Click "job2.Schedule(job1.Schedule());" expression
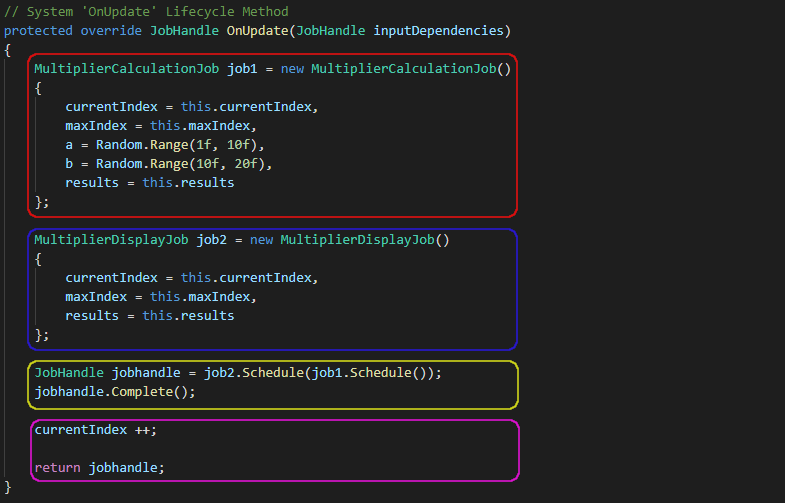 323,373
